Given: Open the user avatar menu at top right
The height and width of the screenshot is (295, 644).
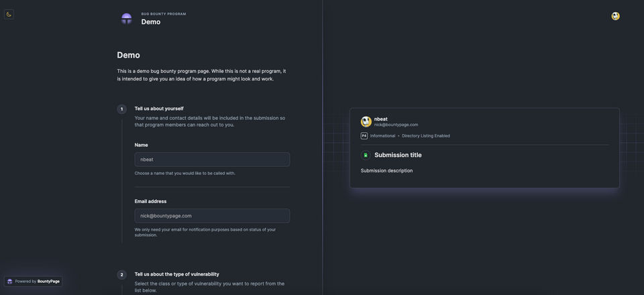Looking at the screenshot, I should [x=615, y=16].
